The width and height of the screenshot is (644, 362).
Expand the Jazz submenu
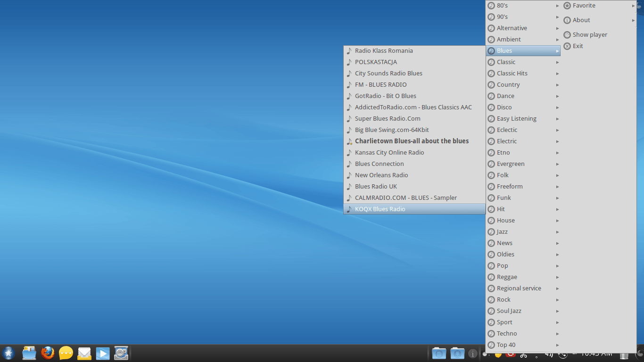pos(558,231)
